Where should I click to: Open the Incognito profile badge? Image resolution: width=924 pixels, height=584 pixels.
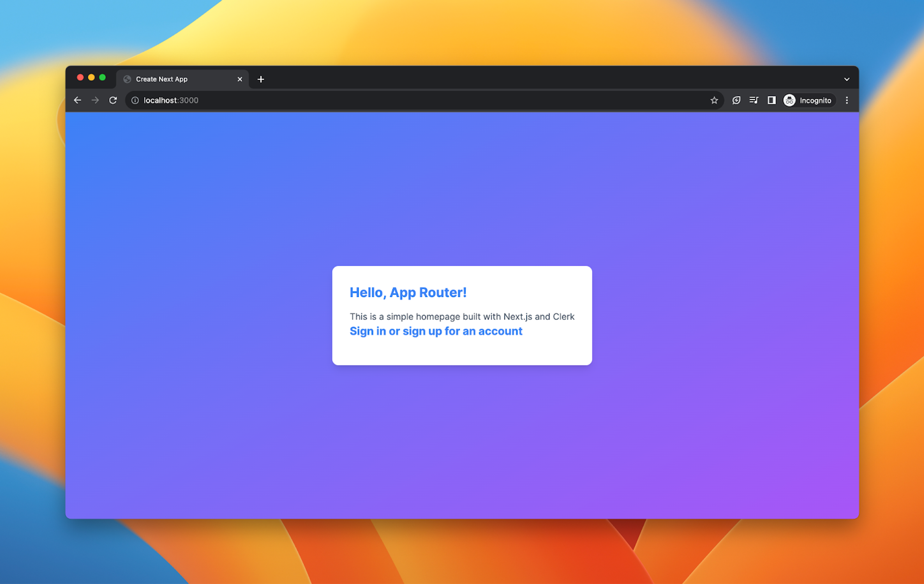809,100
